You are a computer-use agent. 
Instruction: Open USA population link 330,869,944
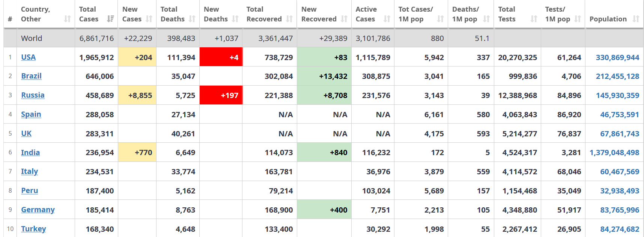click(x=618, y=57)
